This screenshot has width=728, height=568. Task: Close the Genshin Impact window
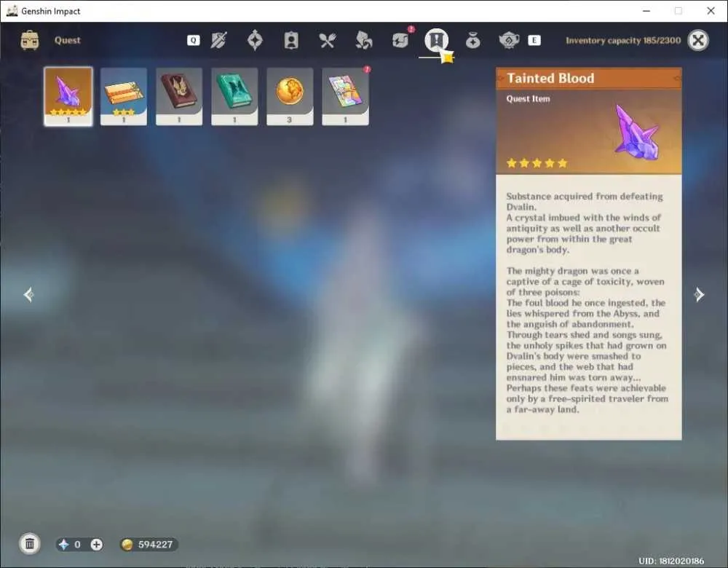[x=711, y=11]
